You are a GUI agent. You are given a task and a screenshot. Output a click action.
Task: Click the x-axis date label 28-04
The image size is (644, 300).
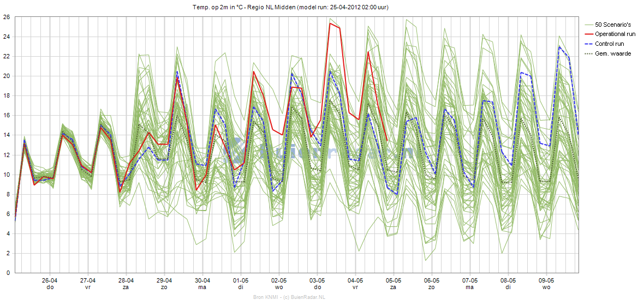click(x=126, y=281)
